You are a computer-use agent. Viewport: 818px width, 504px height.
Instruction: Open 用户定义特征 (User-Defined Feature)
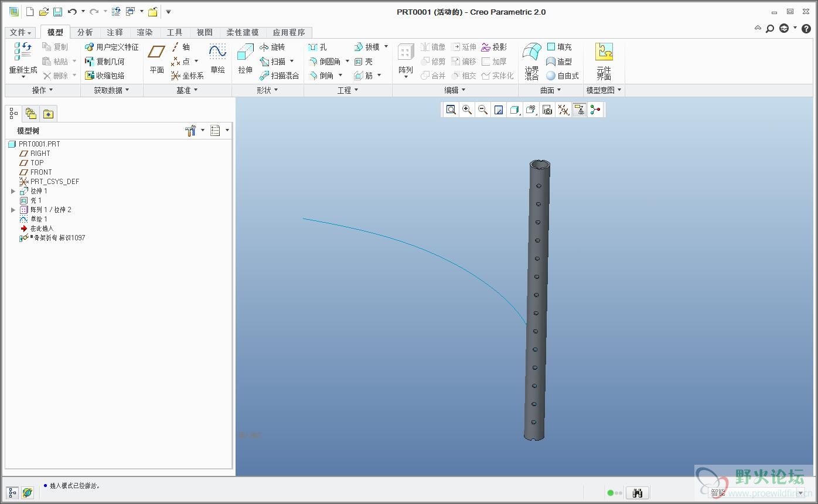(112, 47)
